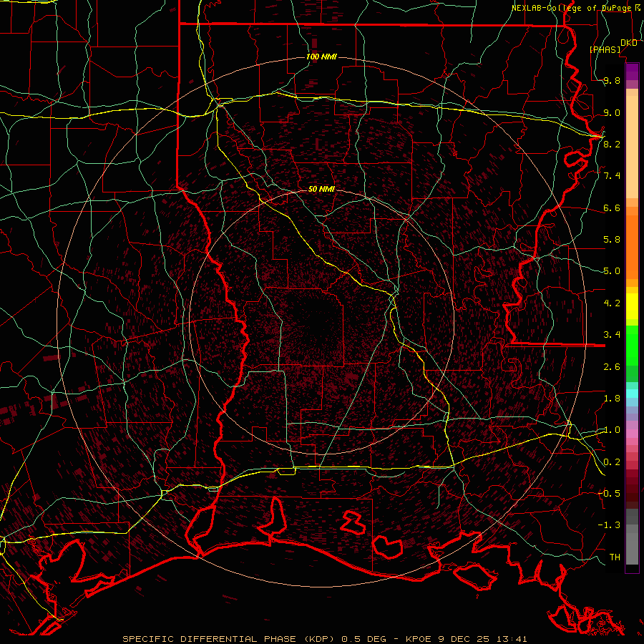The image size is (644, 644).
Task: Click the 13:41 timestamp
Action: pos(512,639)
